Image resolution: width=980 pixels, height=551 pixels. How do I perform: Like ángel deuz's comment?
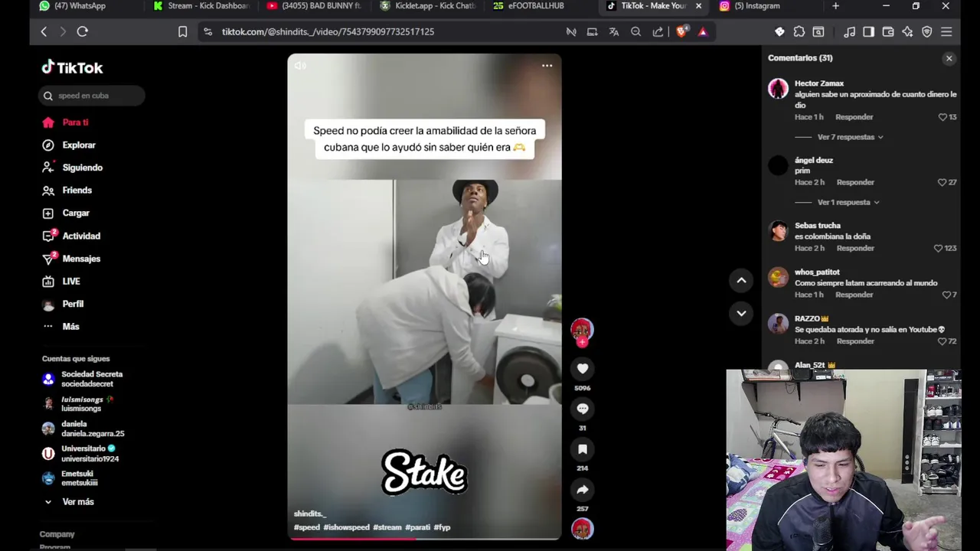942,182
